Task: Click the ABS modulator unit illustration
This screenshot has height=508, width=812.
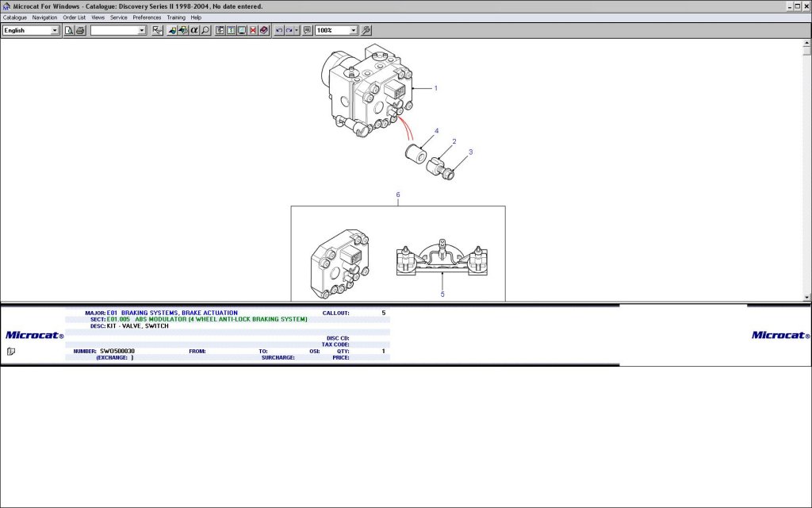Action: [x=368, y=90]
